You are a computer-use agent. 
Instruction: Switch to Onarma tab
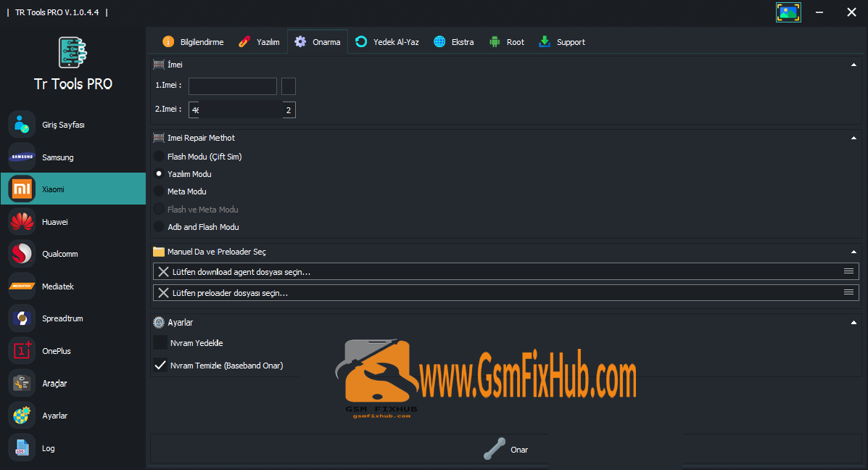click(x=318, y=42)
